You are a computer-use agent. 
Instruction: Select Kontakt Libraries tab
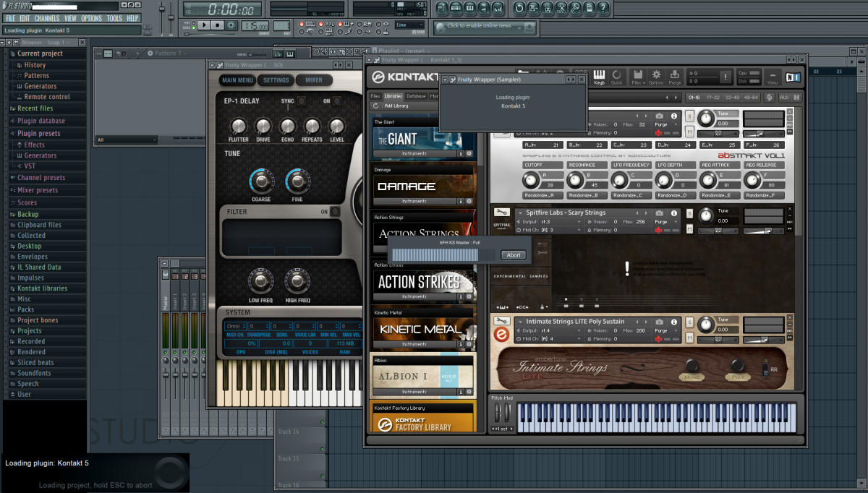tap(393, 96)
